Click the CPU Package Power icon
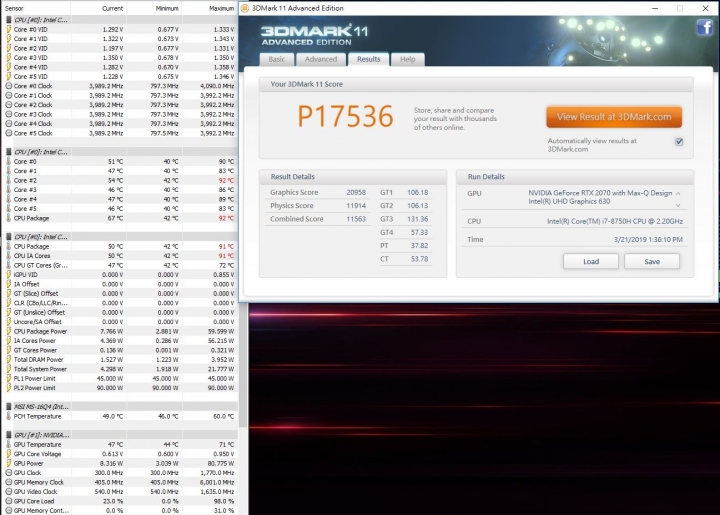This screenshot has height=515, width=720. [x=8, y=331]
